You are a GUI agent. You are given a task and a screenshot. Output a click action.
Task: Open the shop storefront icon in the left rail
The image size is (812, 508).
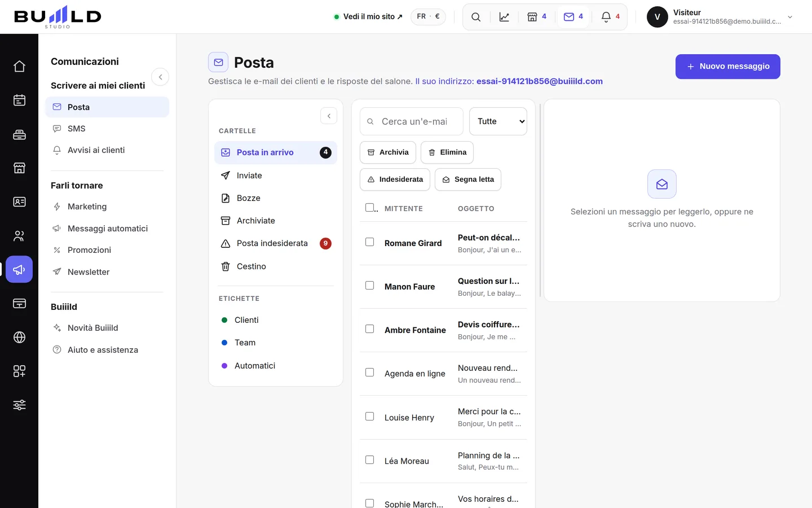click(19, 168)
